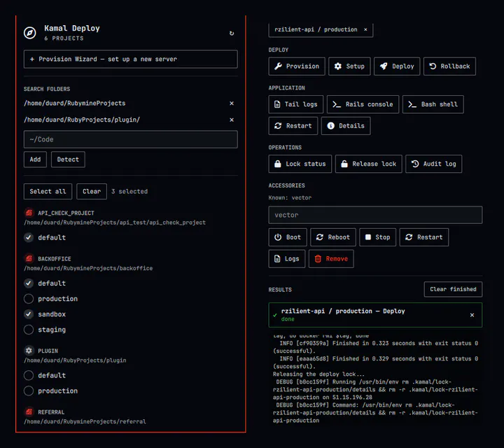Click the 'Known: vector' hint text

pyautogui.click(x=290, y=197)
